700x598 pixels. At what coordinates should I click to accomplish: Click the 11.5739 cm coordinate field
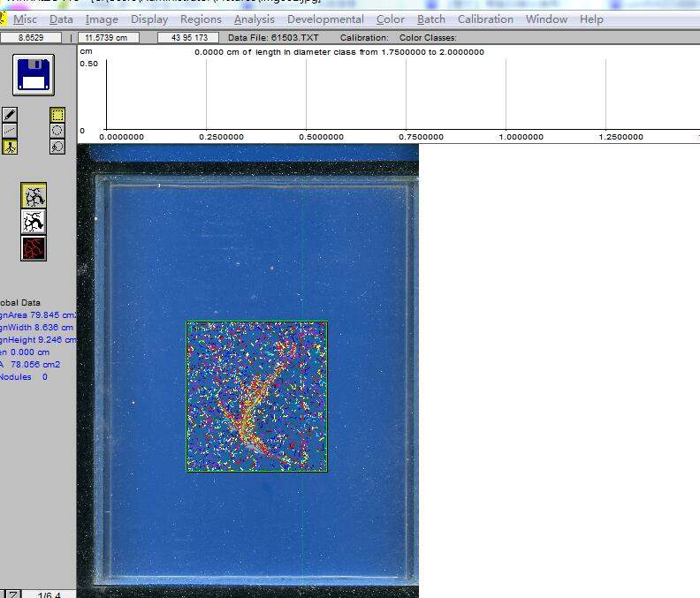click(x=109, y=38)
